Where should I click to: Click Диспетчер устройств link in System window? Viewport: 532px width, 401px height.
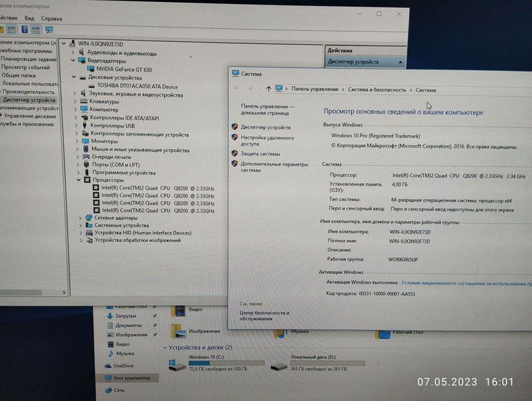click(266, 126)
